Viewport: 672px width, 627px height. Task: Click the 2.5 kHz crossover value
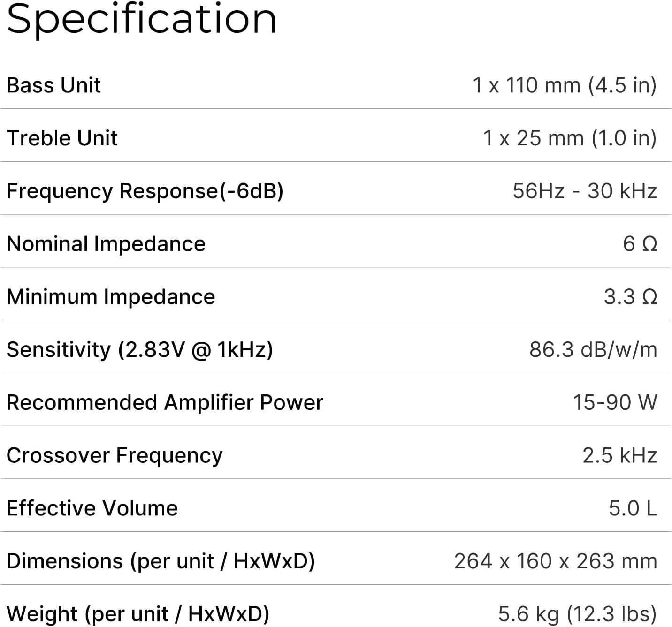[619, 455]
